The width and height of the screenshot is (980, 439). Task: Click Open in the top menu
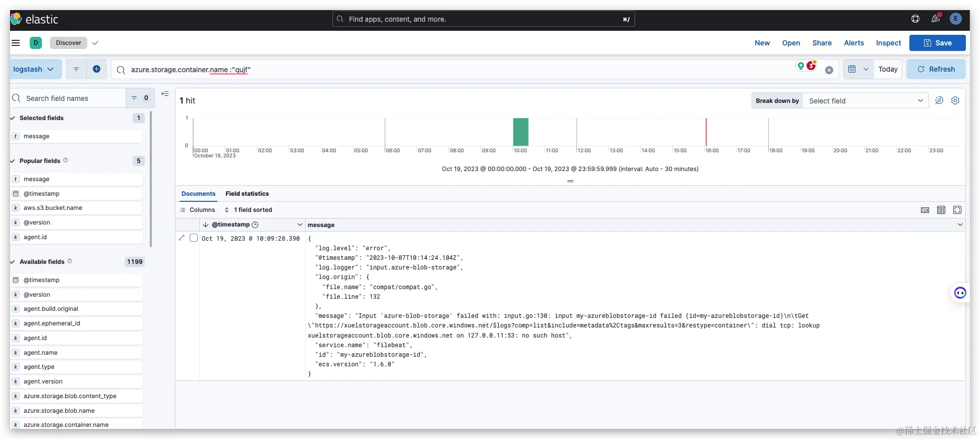[x=791, y=43]
